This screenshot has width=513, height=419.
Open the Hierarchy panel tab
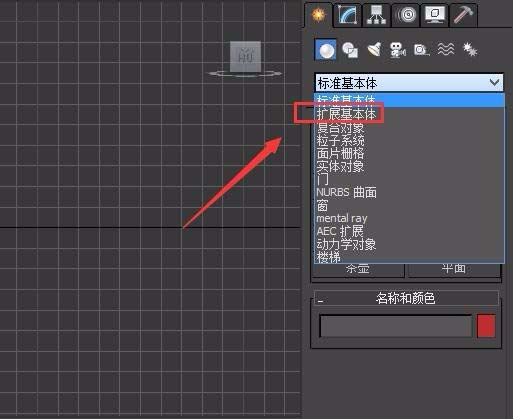point(376,15)
